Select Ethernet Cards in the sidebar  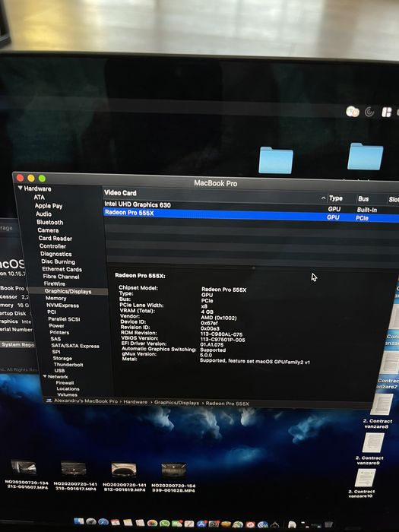[x=62, y=269]
